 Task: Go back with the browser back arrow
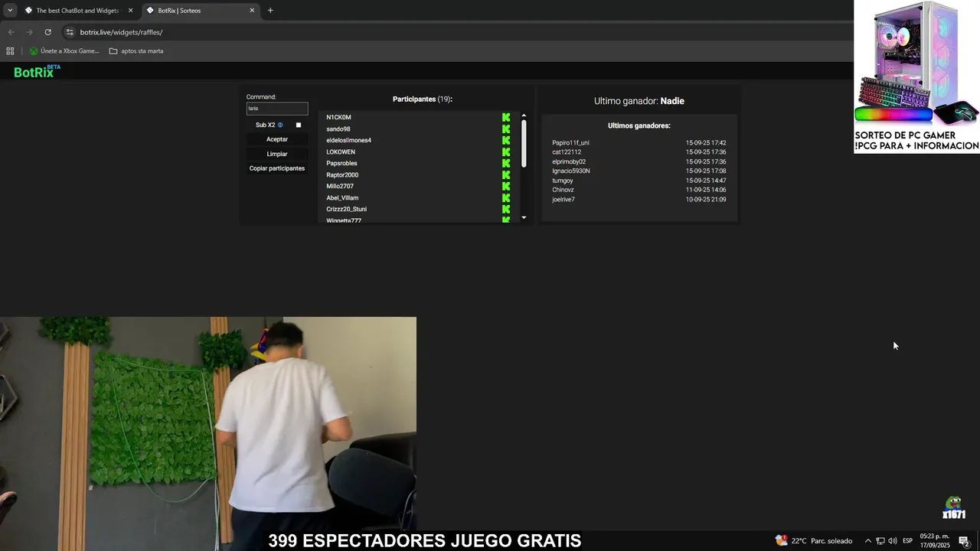point(11,32)
